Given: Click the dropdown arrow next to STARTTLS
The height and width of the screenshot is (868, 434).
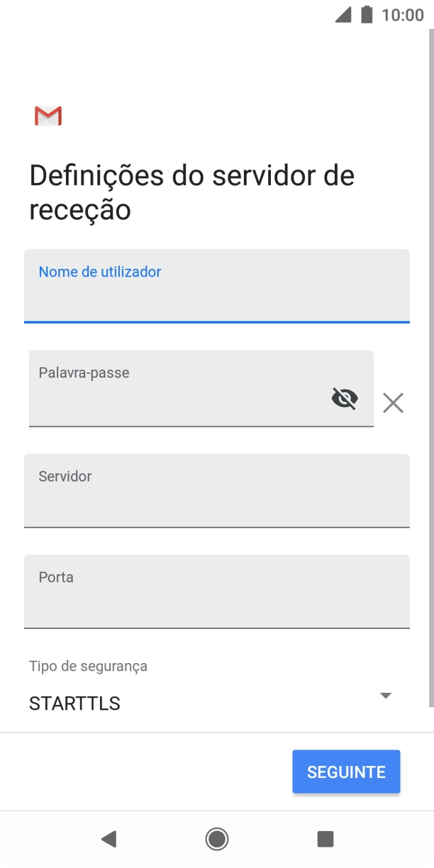Looking at the screenshot, I should (385, 696).
